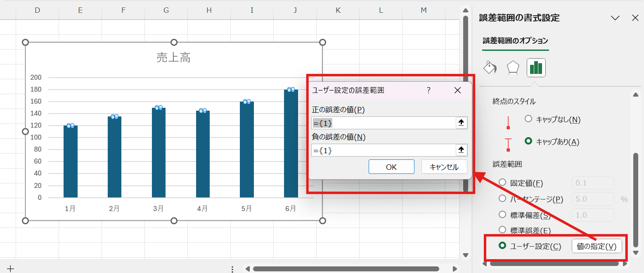Image resolution: width=644 pixels, height=273 pixels.
Task: Select the Effects pentagon icon
Action: (513, 67)
